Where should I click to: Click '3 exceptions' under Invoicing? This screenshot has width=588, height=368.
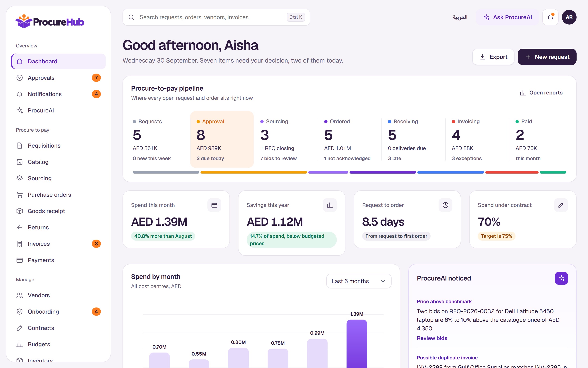tap(467, 158)
